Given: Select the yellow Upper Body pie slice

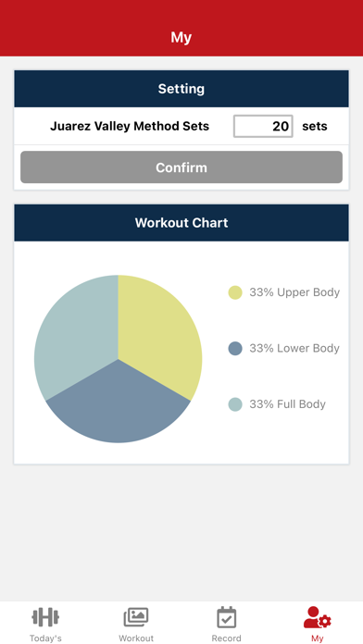Looking at the screenshot, I should coord(160,335).
